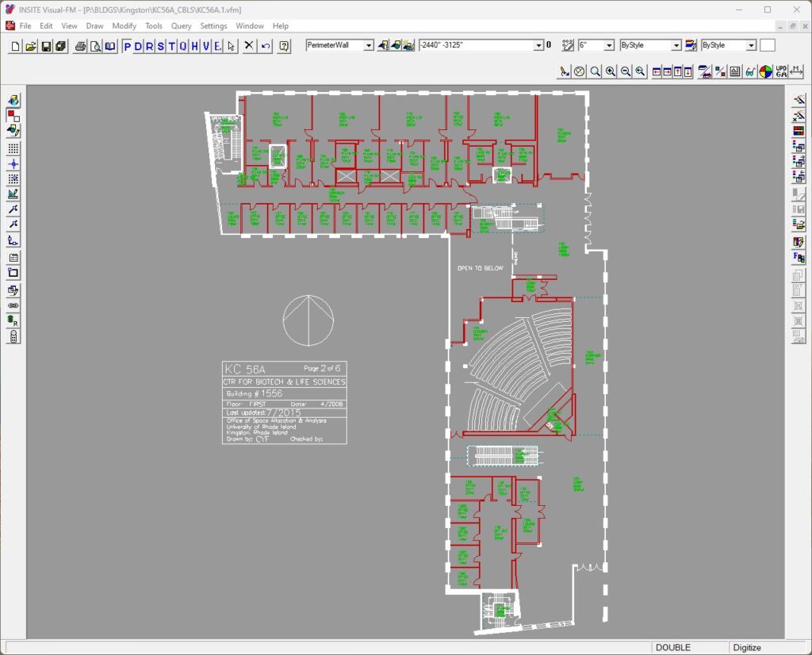
Task: Open the Window menu
Action: click(x=250, y=26)
